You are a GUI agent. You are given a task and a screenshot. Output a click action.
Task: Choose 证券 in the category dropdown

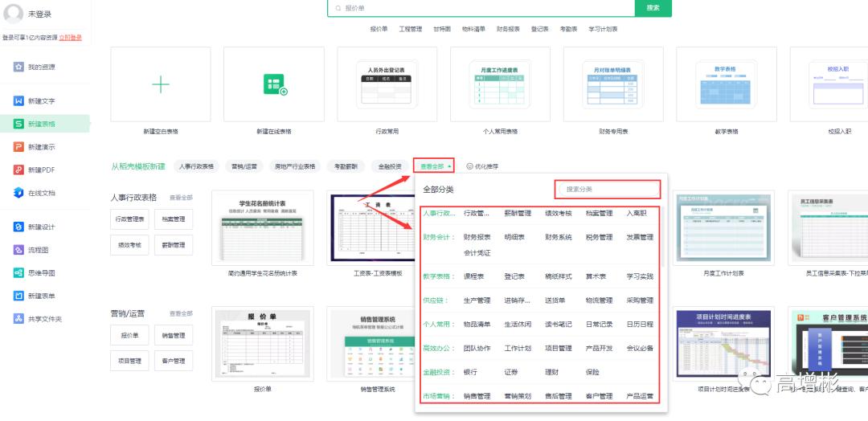[511, 372]
